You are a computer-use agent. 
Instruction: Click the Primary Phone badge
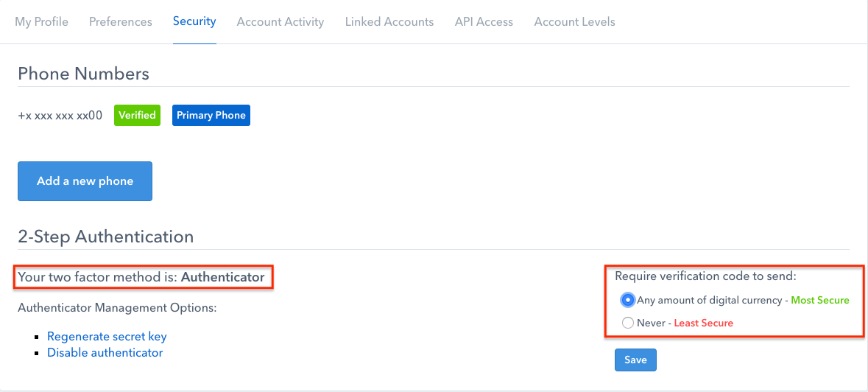(211, 115)
